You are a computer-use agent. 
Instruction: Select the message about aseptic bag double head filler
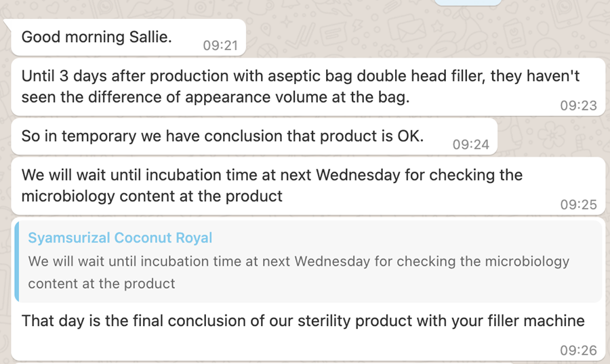[308, 87]
